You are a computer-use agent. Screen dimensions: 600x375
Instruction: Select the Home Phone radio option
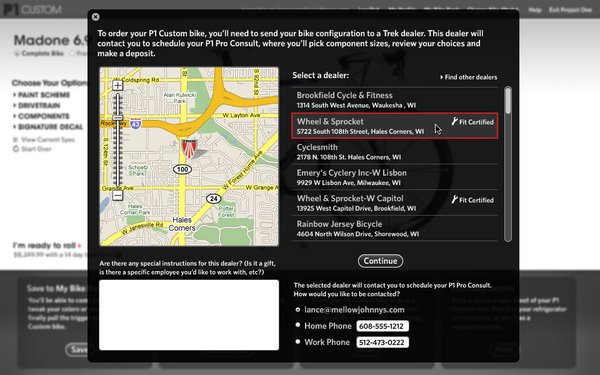pyautogui.click(x=298, y=325)
